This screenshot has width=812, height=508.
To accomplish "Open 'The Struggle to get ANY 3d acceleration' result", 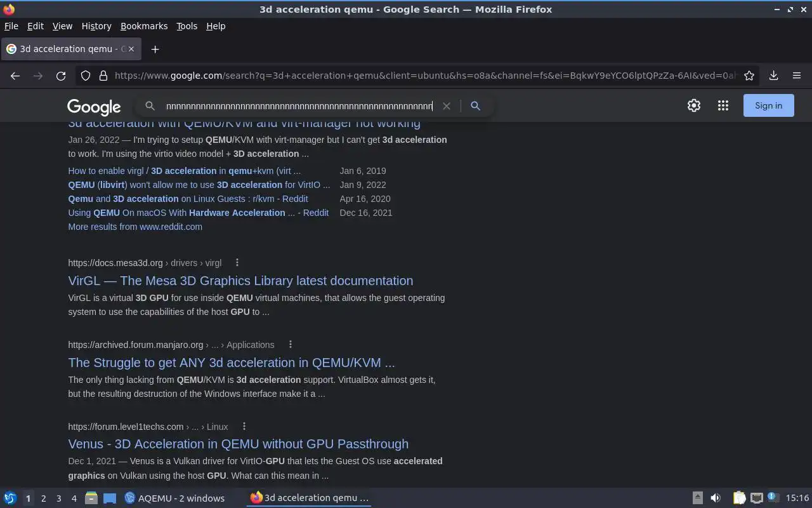I will tap(232, 363).
